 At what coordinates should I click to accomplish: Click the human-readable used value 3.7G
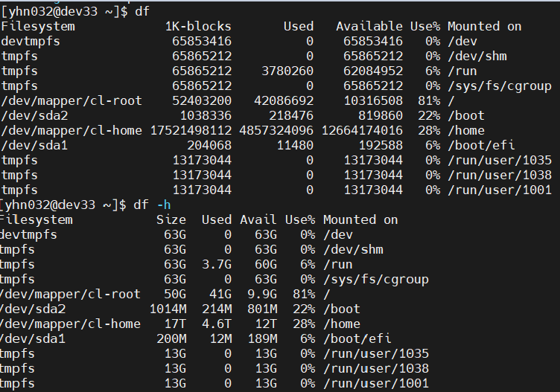click(x=217, y=264)
